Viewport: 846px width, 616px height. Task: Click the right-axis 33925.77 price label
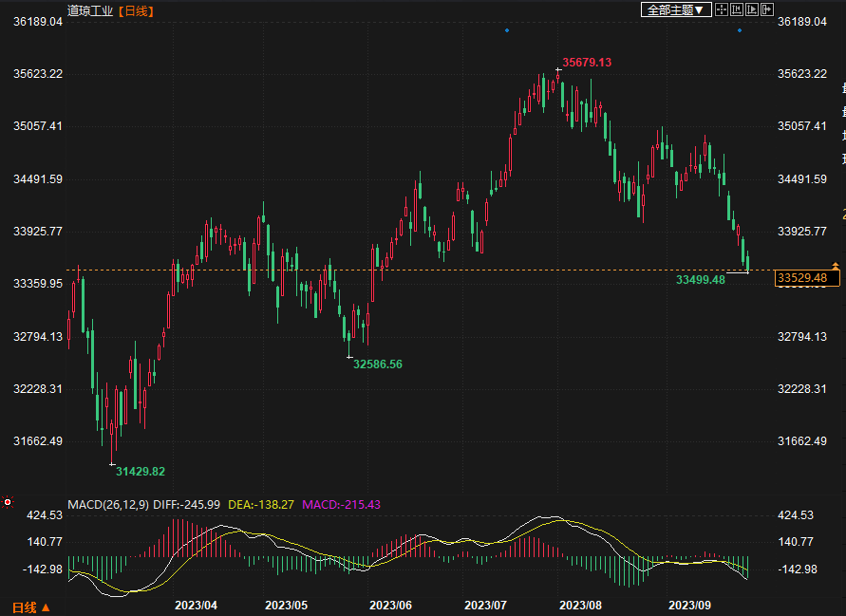click(x=801, y=232)
